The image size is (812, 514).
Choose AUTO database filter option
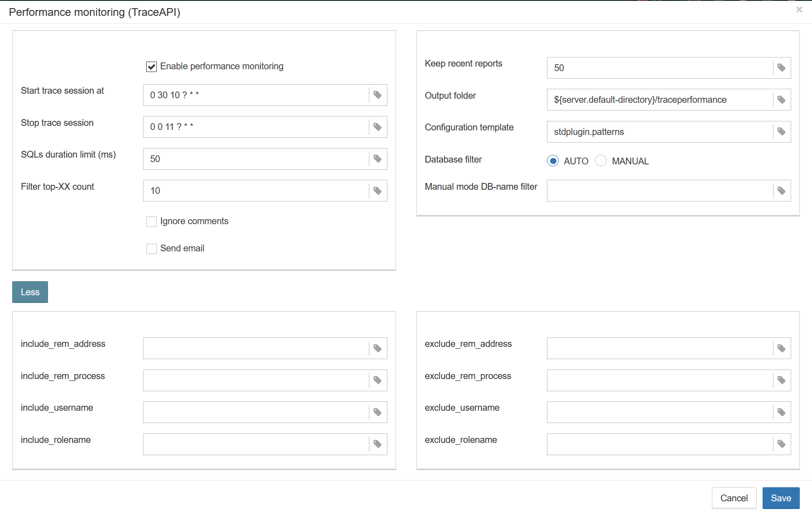coord(553,161)
